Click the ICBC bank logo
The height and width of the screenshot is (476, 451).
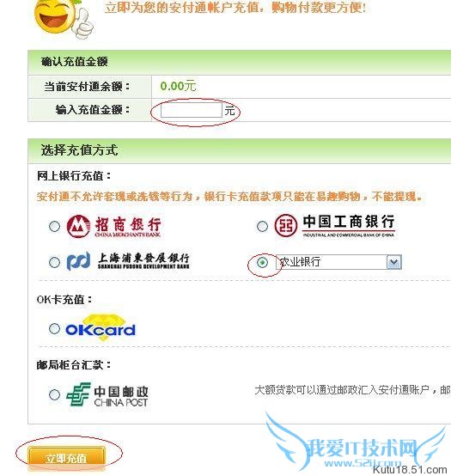point(334,226)
